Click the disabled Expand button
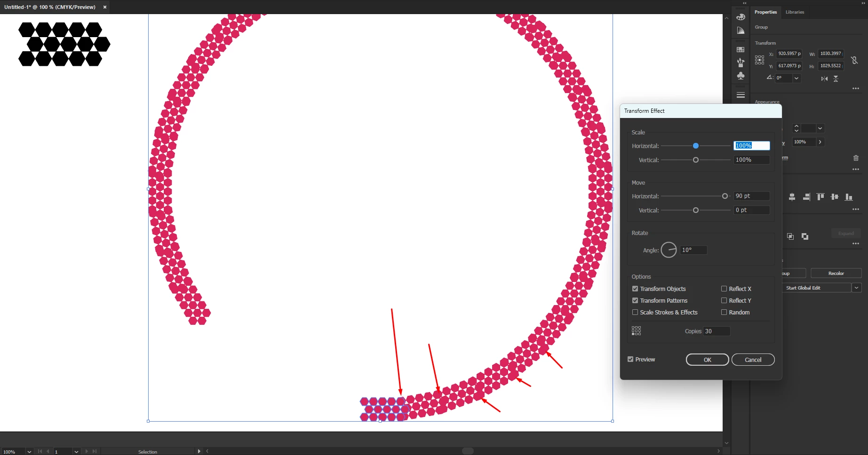 click(845, 234)
